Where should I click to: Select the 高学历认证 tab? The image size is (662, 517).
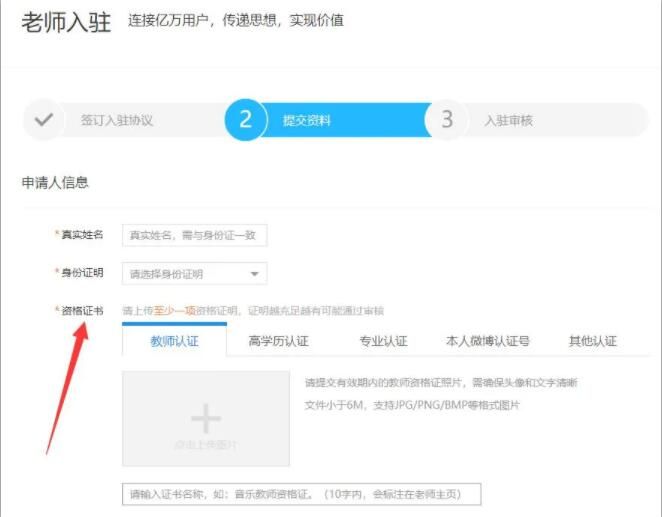(x=278, y=341)
